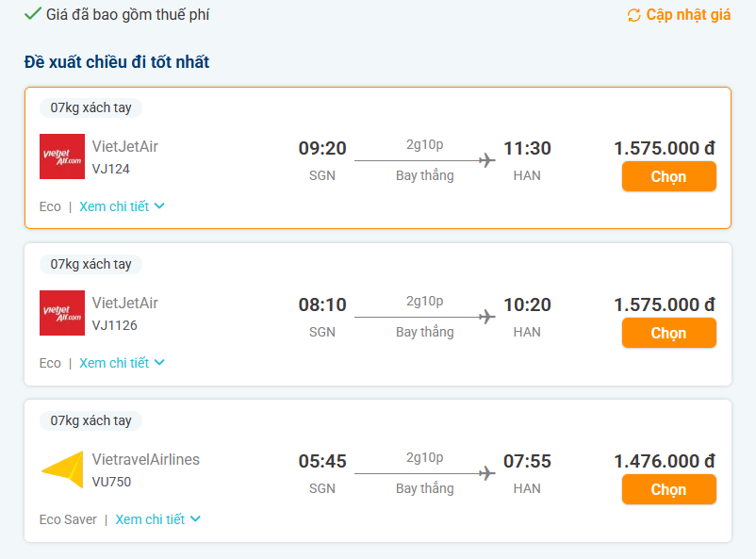Viewport: 756px width, 559px height.
Task: Click the 07kg xách tay tag on VJ1126
Action: [x=90, y=264]
